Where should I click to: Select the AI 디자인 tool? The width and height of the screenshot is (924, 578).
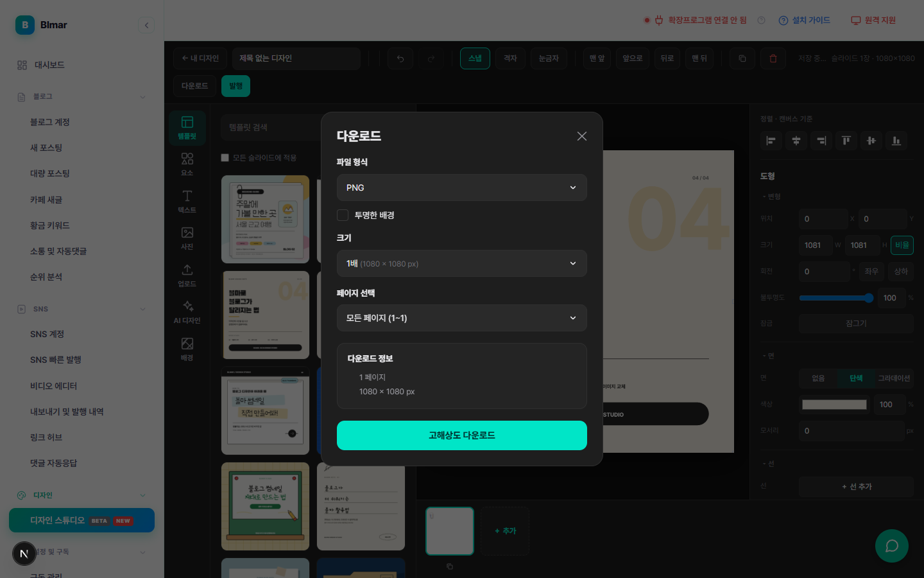[187, 312]
